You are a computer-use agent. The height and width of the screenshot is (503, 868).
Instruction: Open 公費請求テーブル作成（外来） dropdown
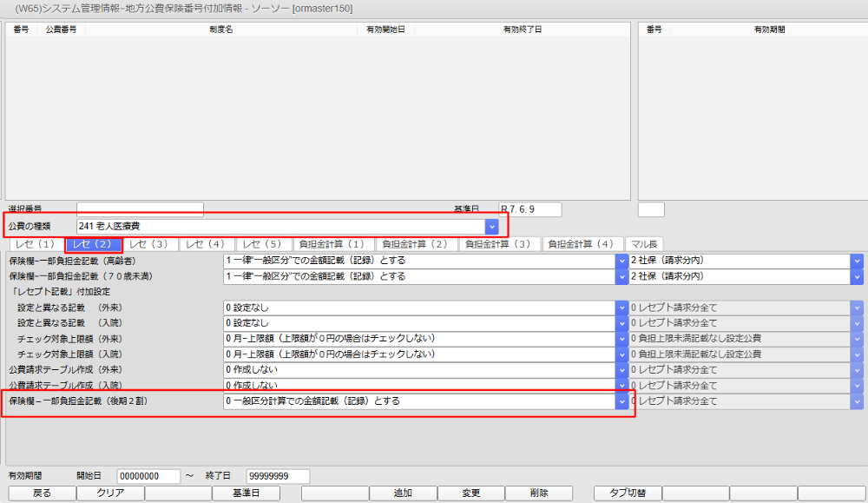point(621,370)
